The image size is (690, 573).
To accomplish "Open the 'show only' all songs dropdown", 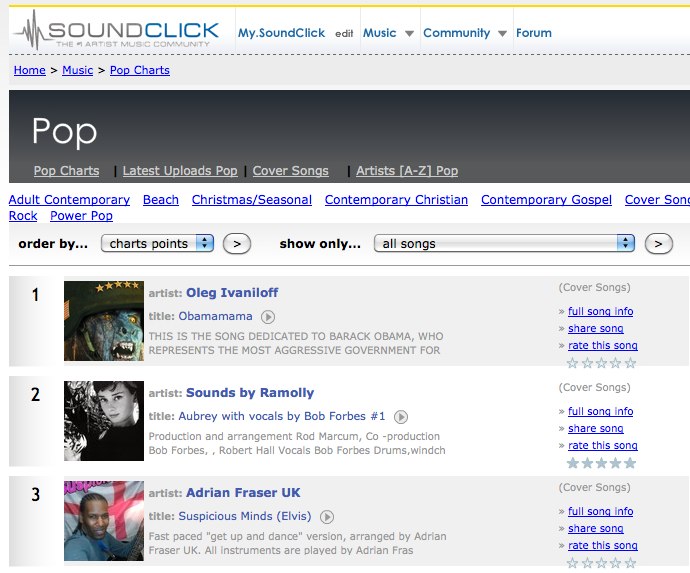I will click(504, 243).
